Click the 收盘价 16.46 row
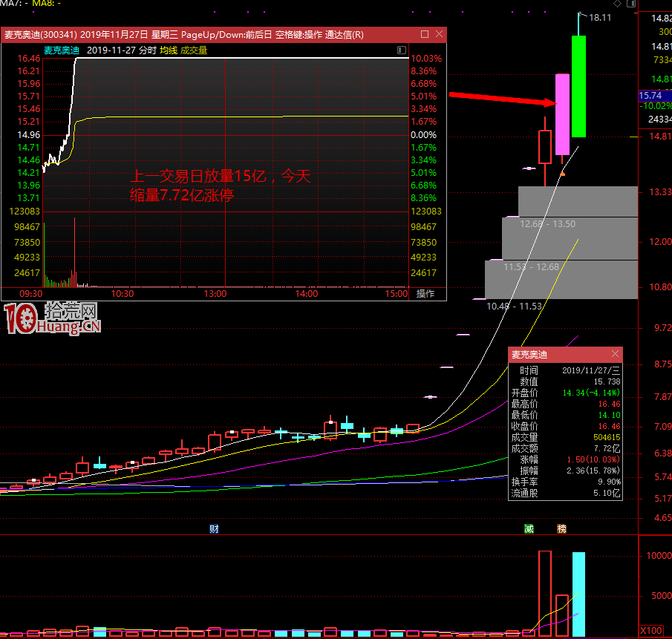 (565, 426)
